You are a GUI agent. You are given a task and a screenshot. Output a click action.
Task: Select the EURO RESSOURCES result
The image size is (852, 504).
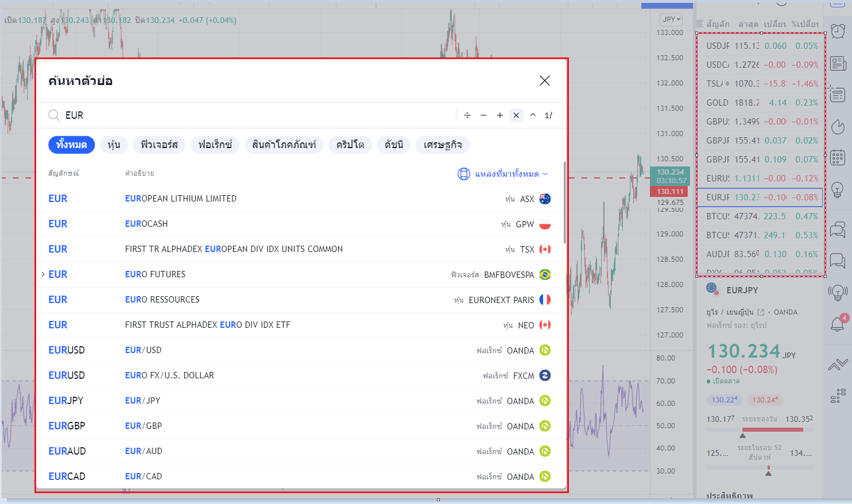(300, 300)
